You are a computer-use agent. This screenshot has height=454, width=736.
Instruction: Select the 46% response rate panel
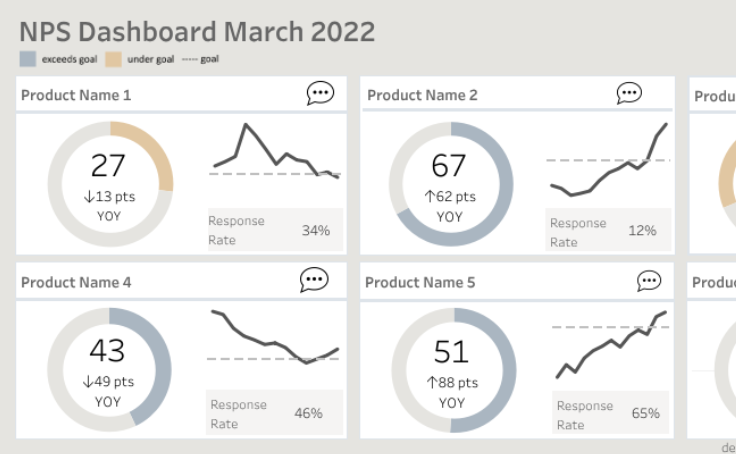click(x=275, y=413)
